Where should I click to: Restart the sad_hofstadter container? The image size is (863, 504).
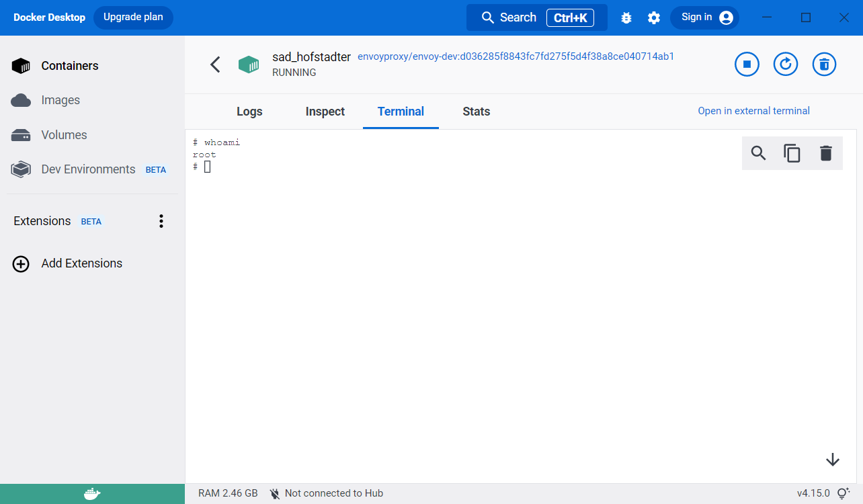point(786,65)
